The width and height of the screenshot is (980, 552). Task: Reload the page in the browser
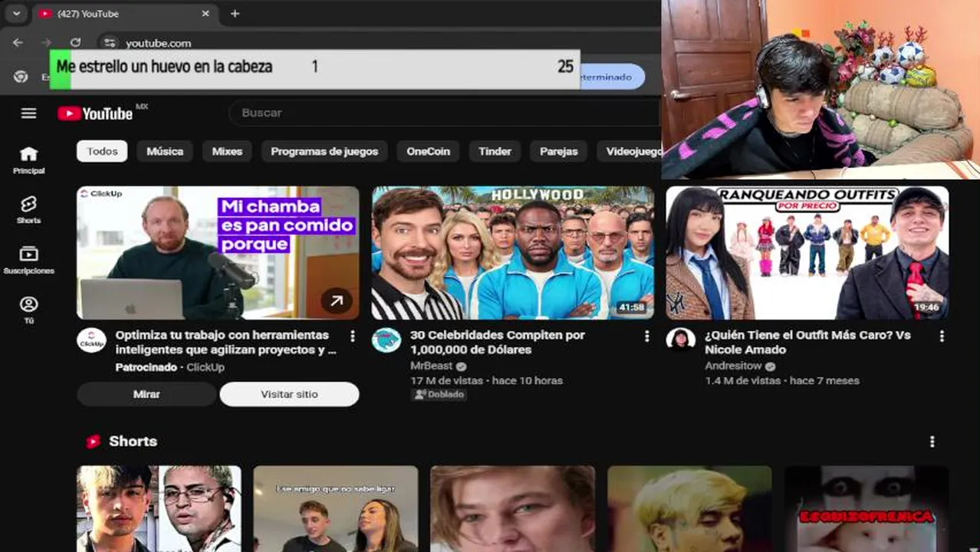[75, 43]
